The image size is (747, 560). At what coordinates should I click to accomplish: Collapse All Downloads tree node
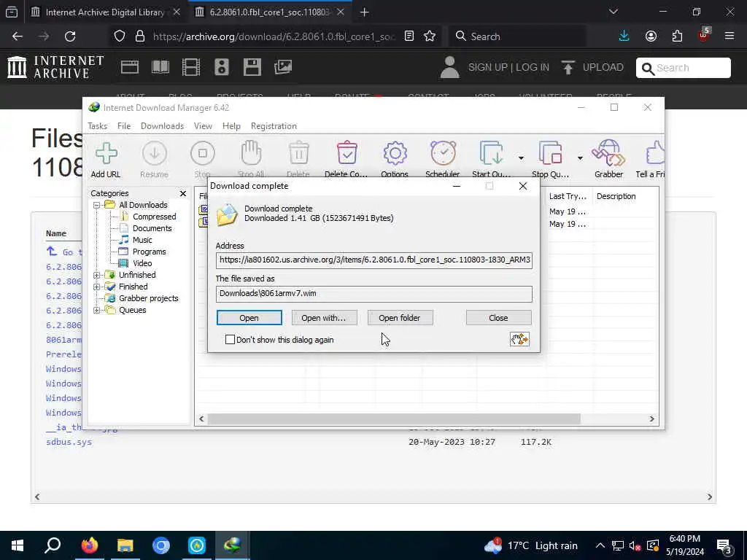click(x=97, y=205)
